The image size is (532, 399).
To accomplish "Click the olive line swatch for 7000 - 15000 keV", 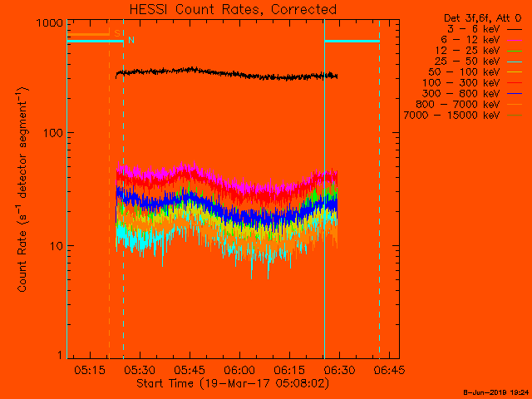I will 515,116.
